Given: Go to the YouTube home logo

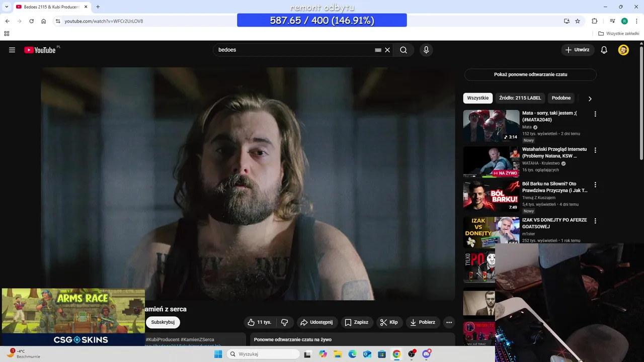Looking at the screenshot, I should tap(40, 50).
